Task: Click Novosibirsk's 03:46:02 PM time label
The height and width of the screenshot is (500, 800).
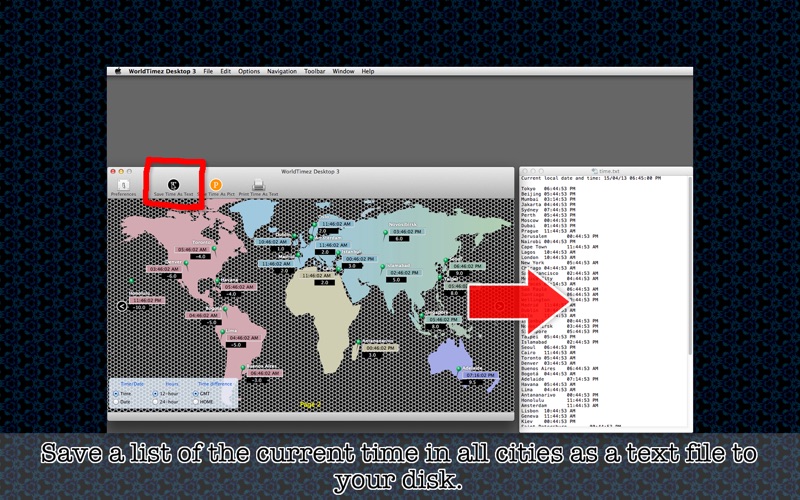Action: (x=407, y=232)
